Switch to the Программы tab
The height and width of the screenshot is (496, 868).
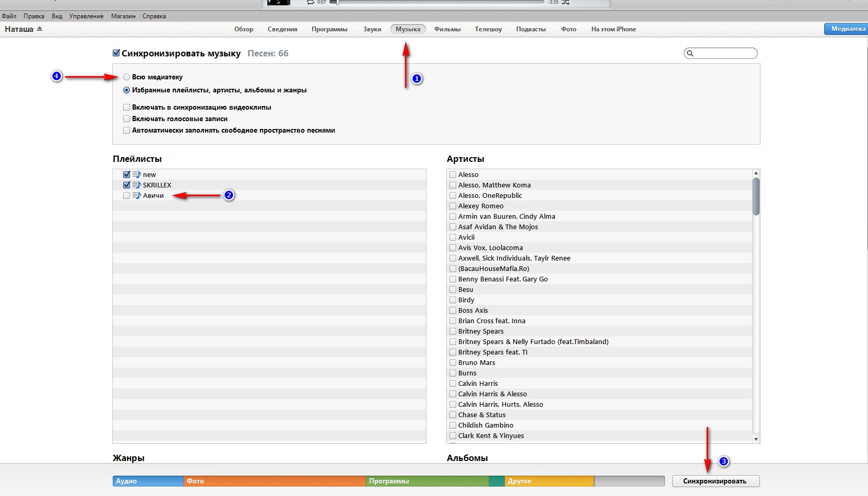(329, 29)
